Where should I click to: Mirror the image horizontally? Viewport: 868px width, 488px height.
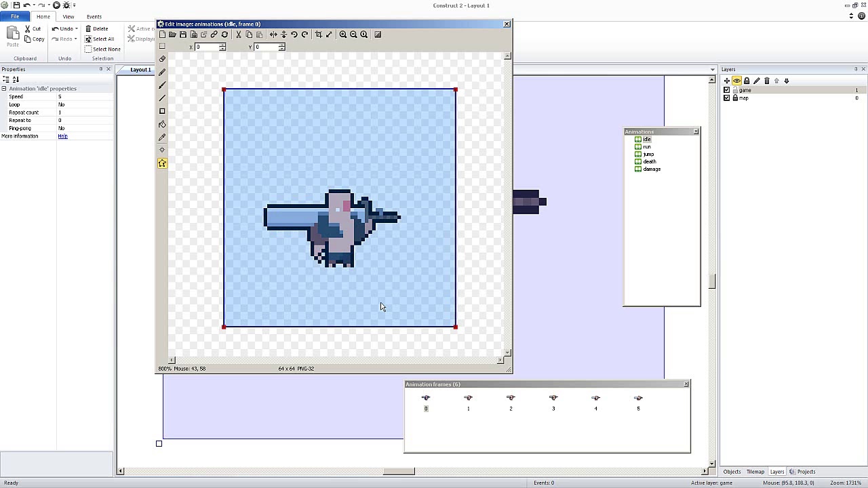273,35
